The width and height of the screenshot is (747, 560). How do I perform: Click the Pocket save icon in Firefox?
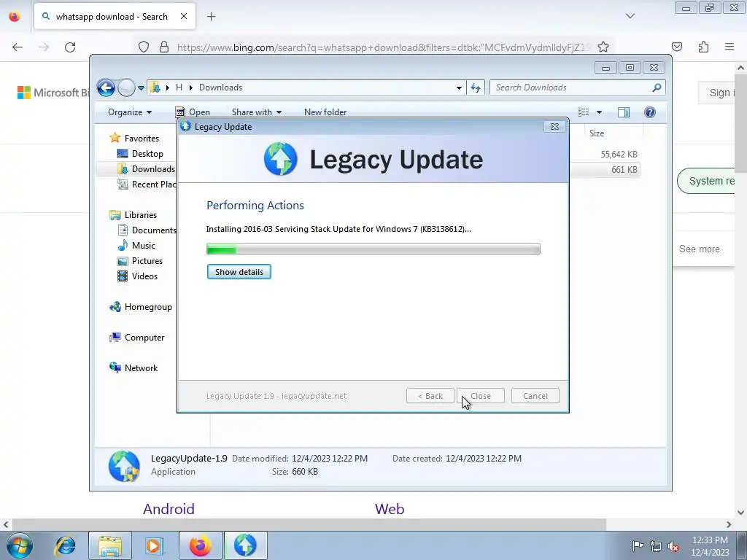click(677, 47)
